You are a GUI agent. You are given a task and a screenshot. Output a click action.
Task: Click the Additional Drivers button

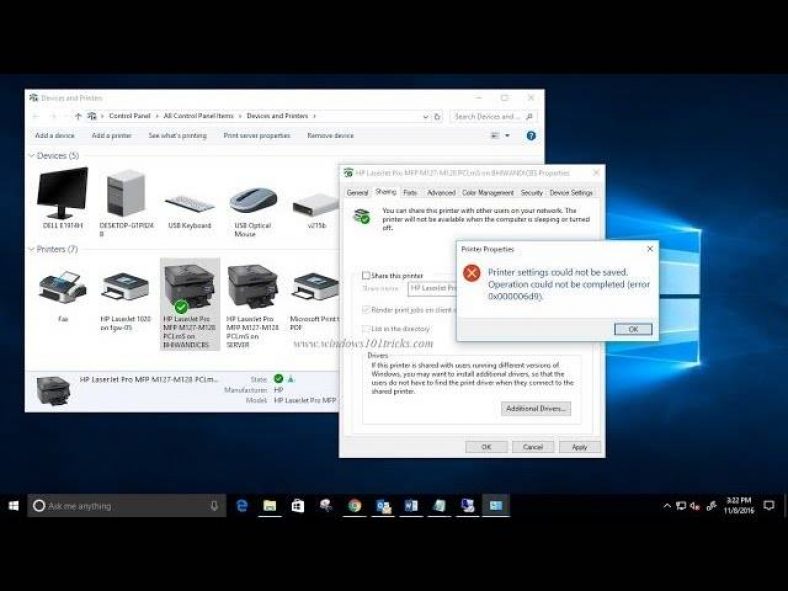point(536,409)
